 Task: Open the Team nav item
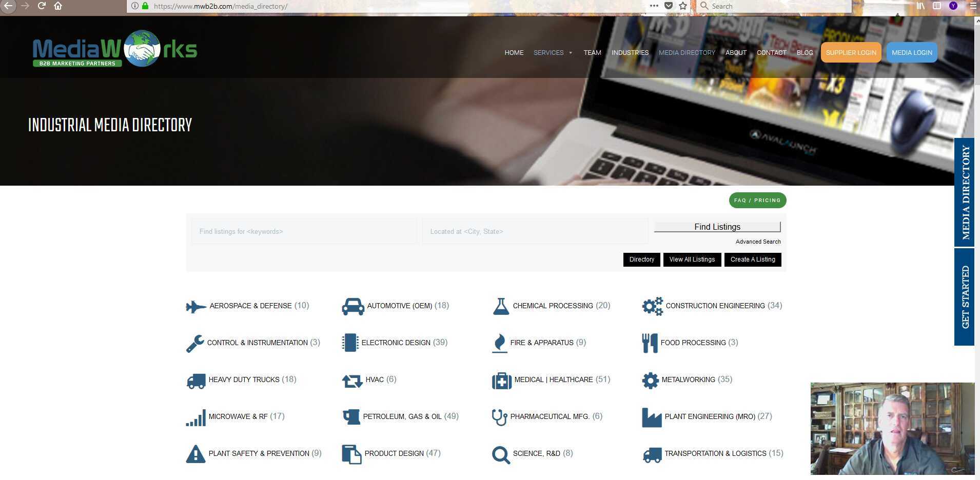pos(592,53)
